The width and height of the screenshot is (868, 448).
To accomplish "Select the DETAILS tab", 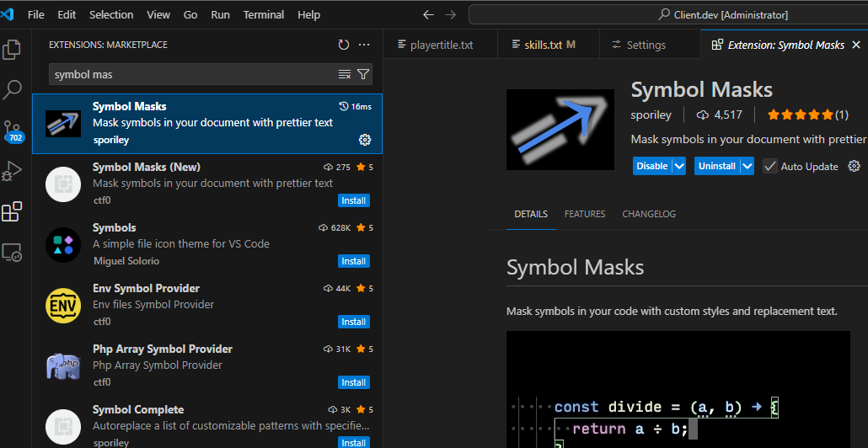I will click(x=531, y=214).
